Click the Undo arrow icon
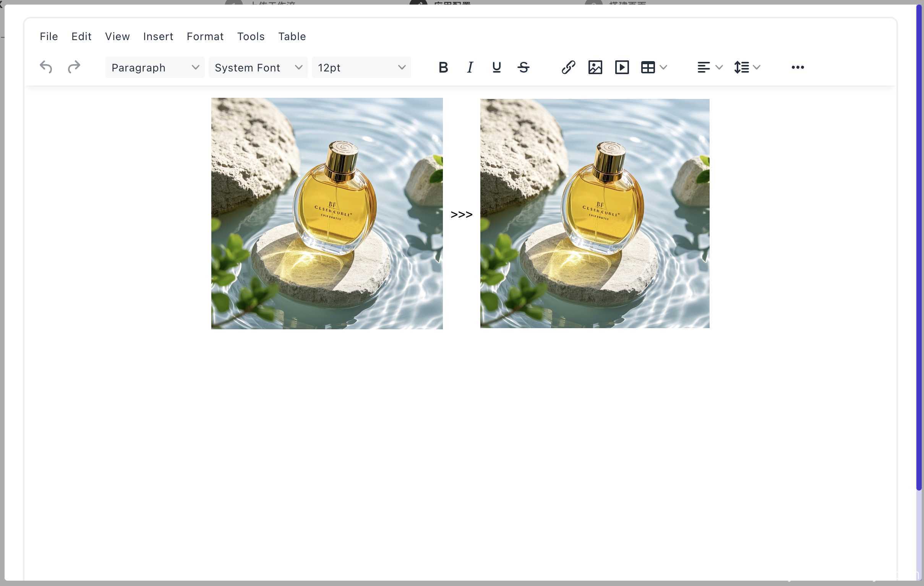The height and width of the screenshot is (586, 924). coord(46,67)
